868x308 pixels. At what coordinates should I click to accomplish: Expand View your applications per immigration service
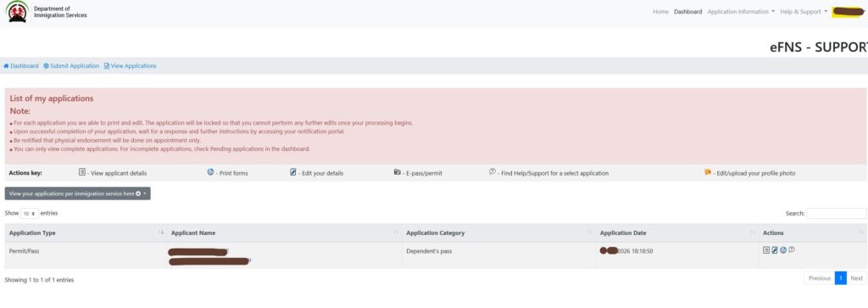77,193
